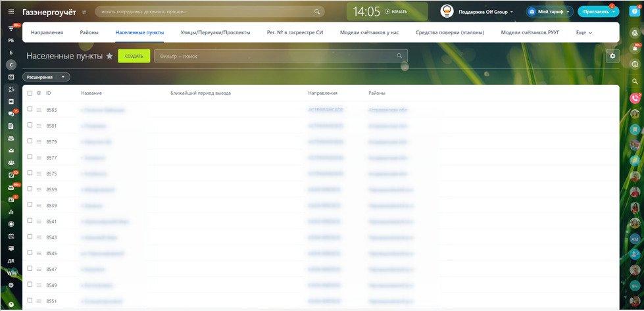Click the search magnifier in top search bar
644x311 pixels.
pos(317,12)
